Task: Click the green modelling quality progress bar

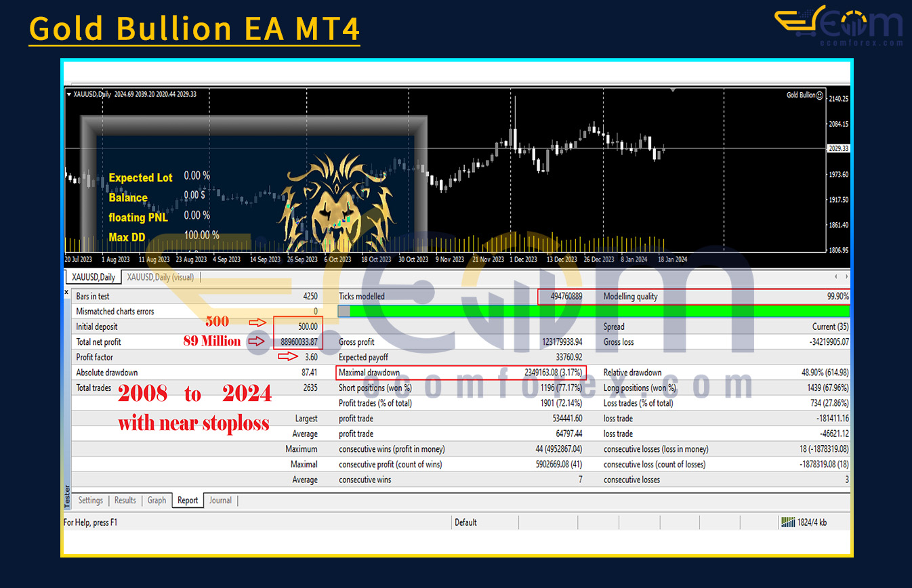Action: coord(594,311)
